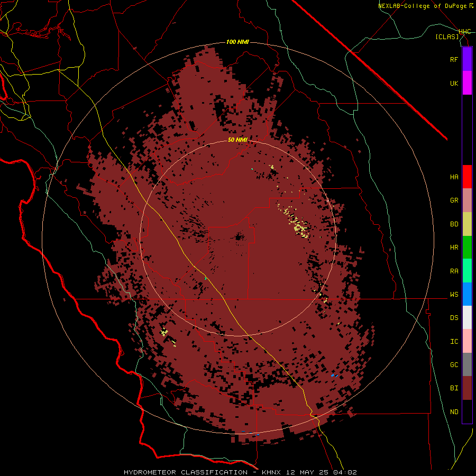Click the HHC product label
Image resolution: width=476 pixels, height=476 pixels.
click(x=465, y=32)
